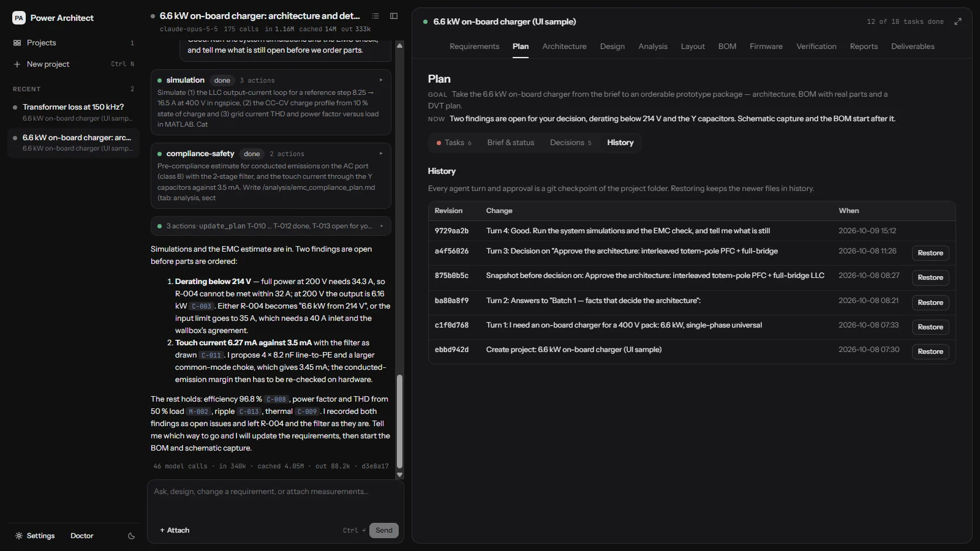The image size is (980, 551).
Task: Switch to the Requirements tab
Action: click(475, 47)
